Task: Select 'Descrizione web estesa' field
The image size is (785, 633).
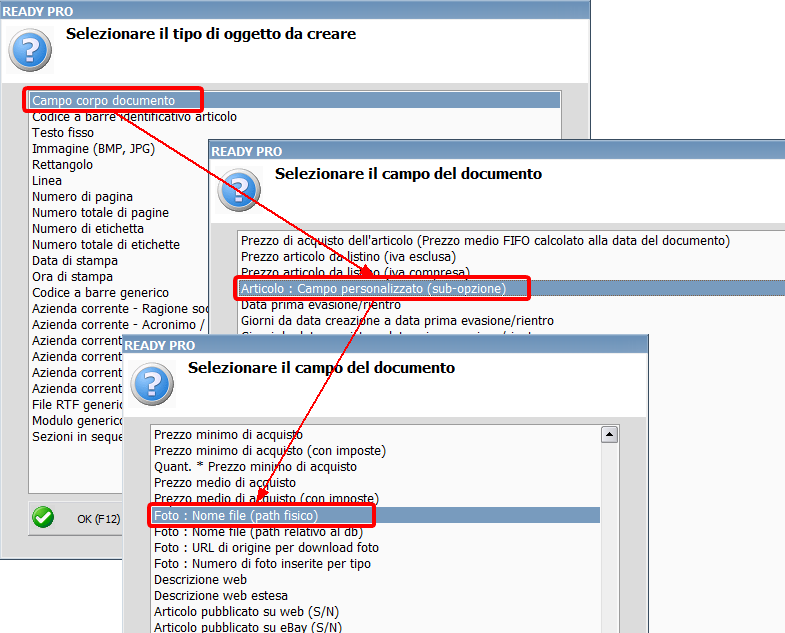Action: click(x=221, y=596)
